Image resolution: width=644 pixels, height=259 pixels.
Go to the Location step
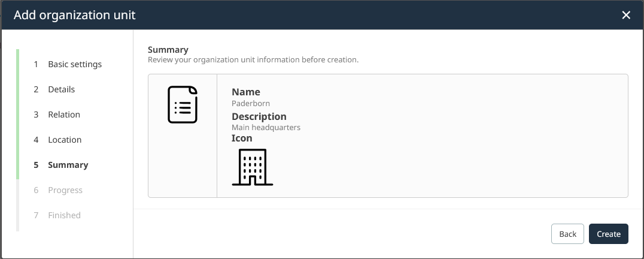[x=57, y=140]
